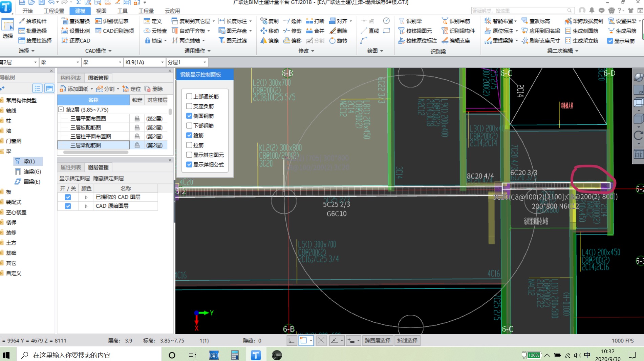Uncheck 显示详细公式 checkbox
The height and width of the screenshot is (361, 644).
[x=189, y=164]
